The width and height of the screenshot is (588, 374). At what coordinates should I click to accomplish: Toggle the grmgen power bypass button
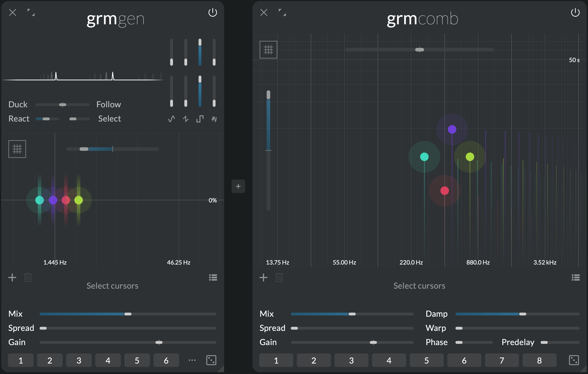click(212, 12)
